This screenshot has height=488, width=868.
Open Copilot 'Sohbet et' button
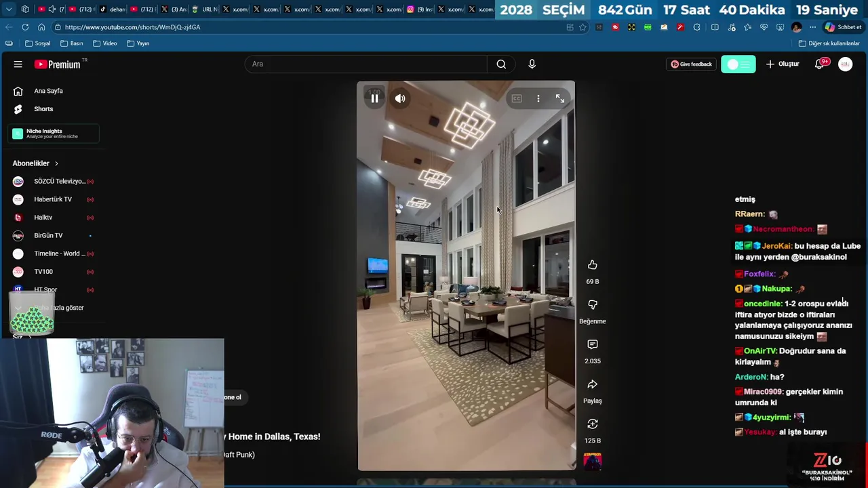[x=843, y=27]
